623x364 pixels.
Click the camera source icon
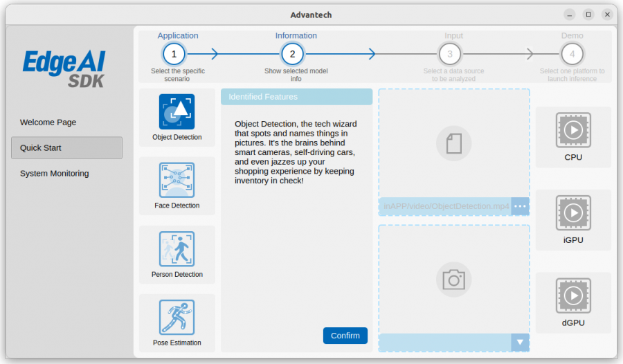(453, 280)
